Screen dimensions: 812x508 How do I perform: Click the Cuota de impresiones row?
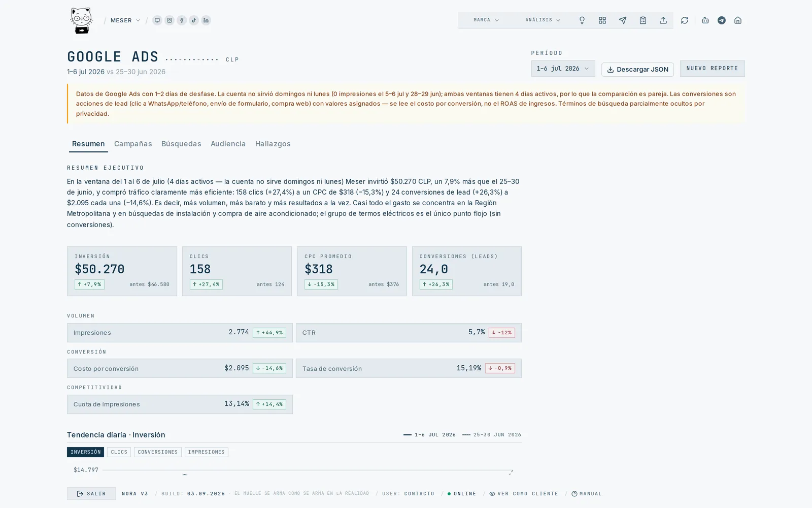(180, 404)
